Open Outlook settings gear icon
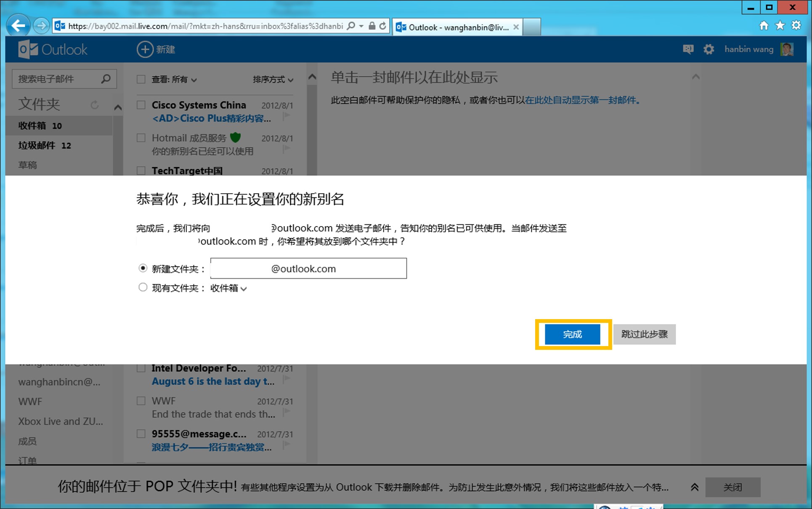 [x=709, y=50]
